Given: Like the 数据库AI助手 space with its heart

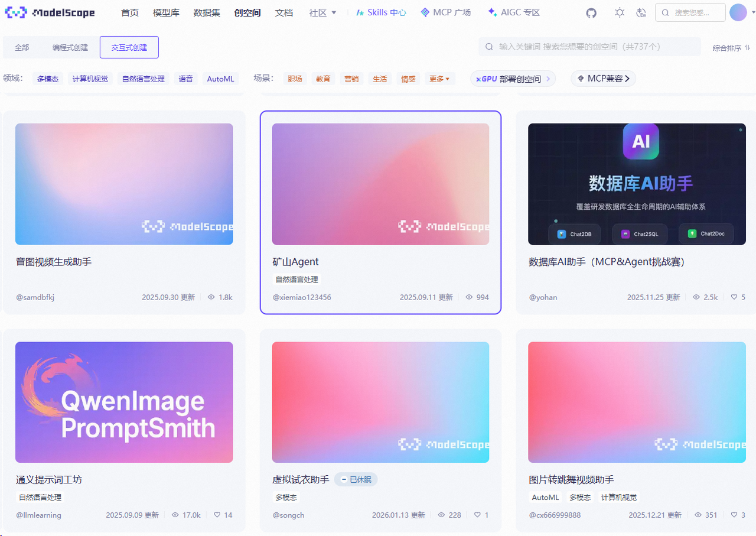Looking at the screenshot, I should point(734,297).
